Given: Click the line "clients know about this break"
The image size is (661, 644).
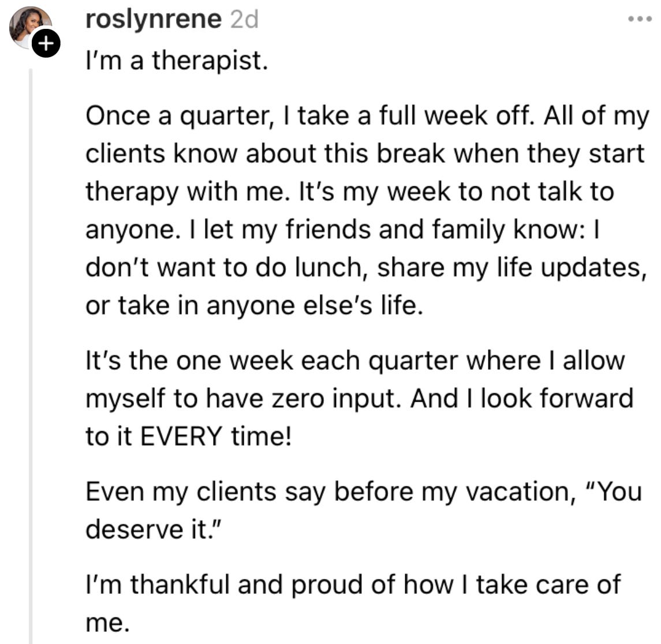Looking at the screenshot, I should [365, 154].
